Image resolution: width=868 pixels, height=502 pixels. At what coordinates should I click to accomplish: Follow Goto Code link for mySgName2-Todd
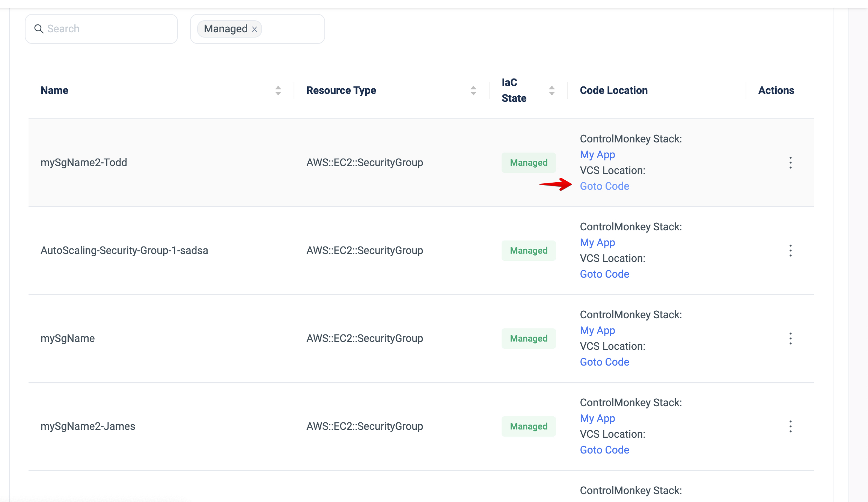604,186
